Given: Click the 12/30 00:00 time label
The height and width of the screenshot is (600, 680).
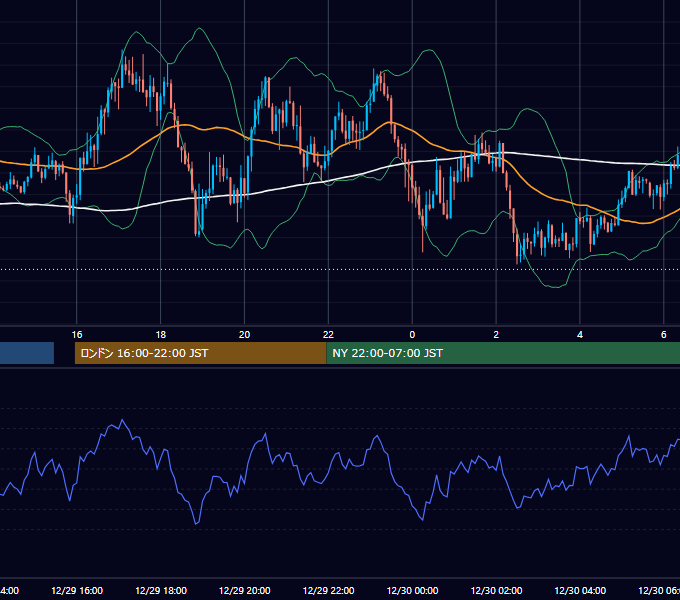Looking at the screenshot, I should tap(412, 590).
